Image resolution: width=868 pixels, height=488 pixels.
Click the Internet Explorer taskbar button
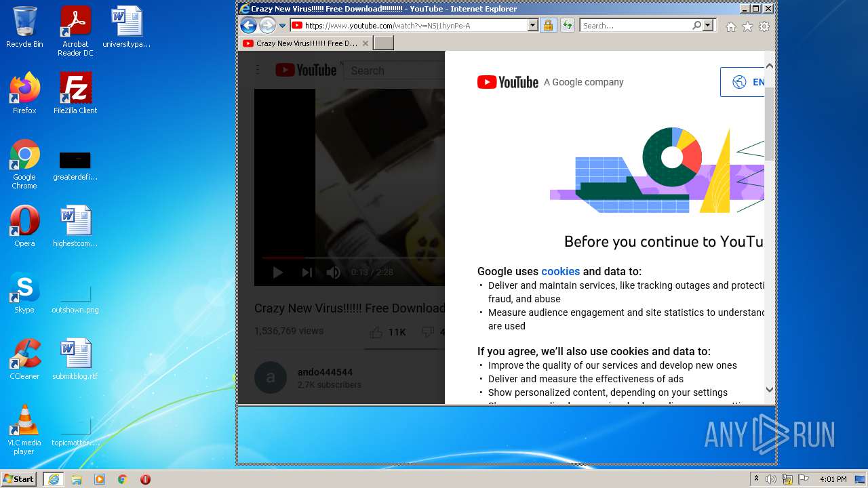click(x=54, y=479)
